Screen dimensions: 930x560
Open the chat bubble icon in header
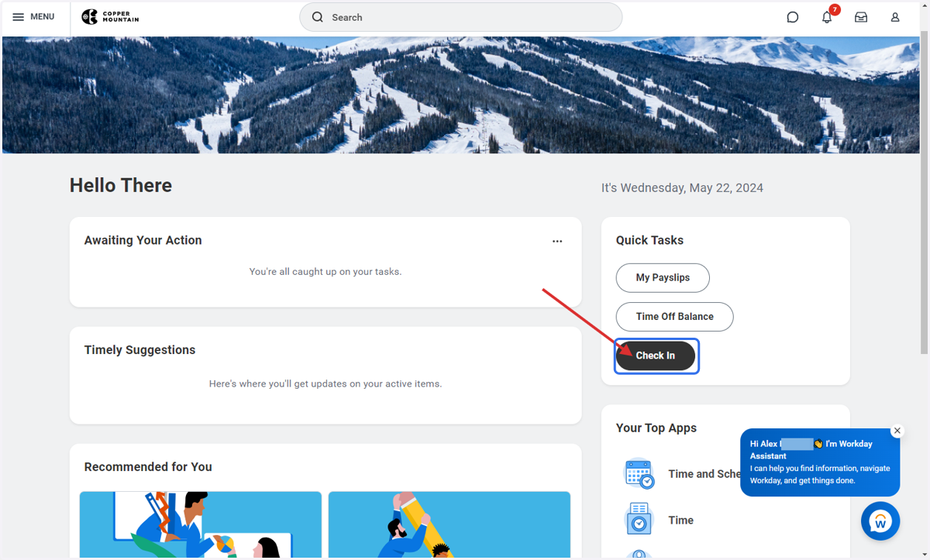792,17
